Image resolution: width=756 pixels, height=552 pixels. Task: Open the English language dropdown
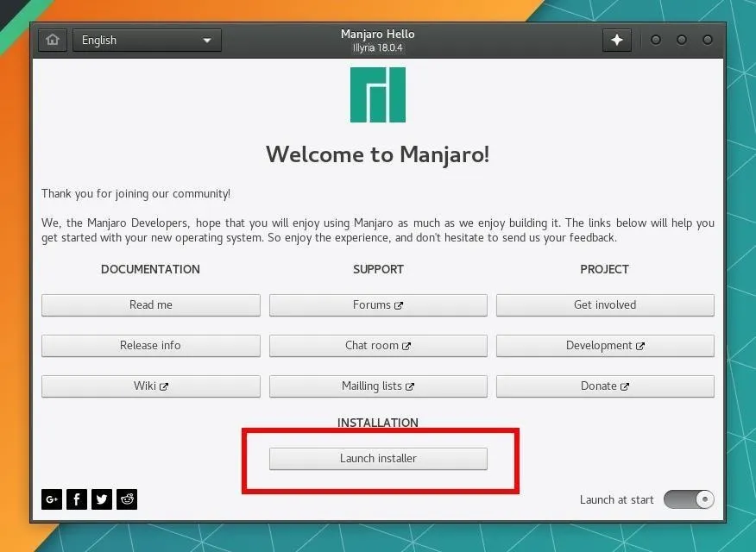click(x=147, y=40)
